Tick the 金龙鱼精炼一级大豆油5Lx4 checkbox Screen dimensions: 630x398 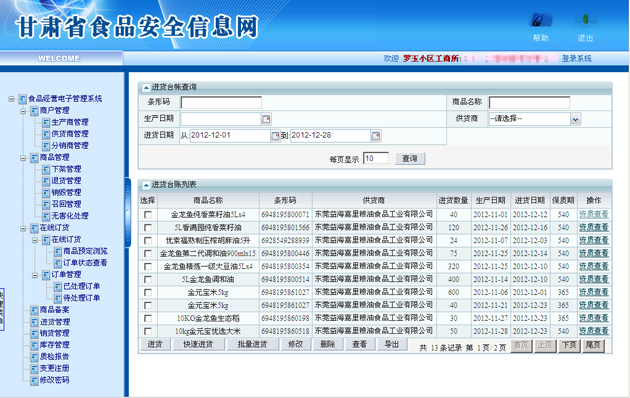coord(148,266)
